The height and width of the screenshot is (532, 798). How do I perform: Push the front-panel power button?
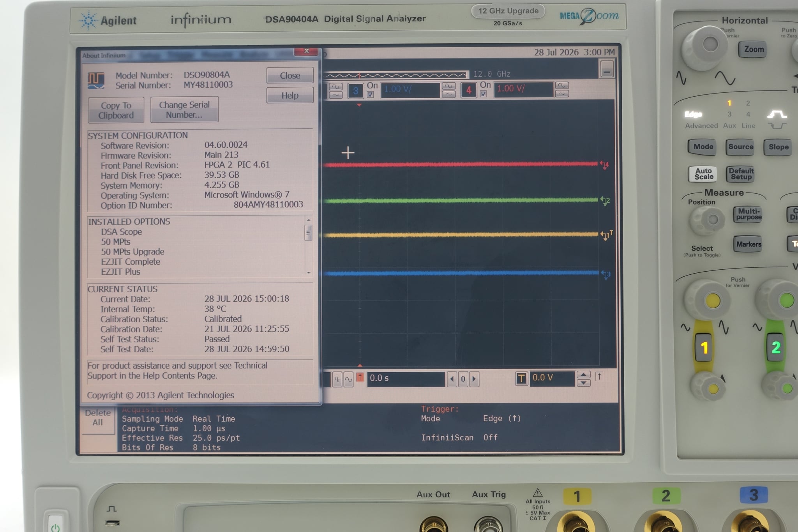(x=56, y=523)
